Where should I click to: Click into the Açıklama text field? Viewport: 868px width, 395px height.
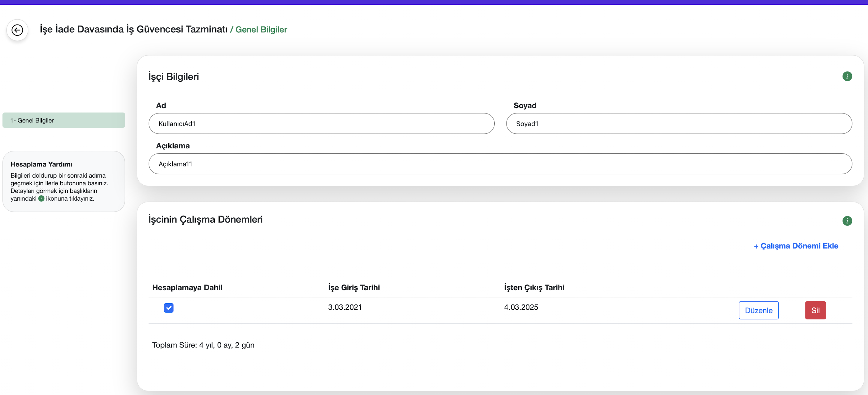click(x=500, y=164)
